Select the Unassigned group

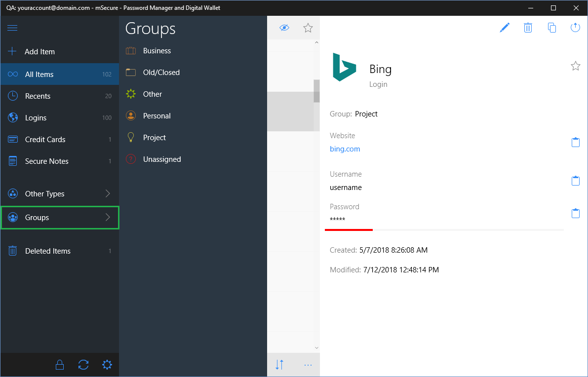(193, 159)
